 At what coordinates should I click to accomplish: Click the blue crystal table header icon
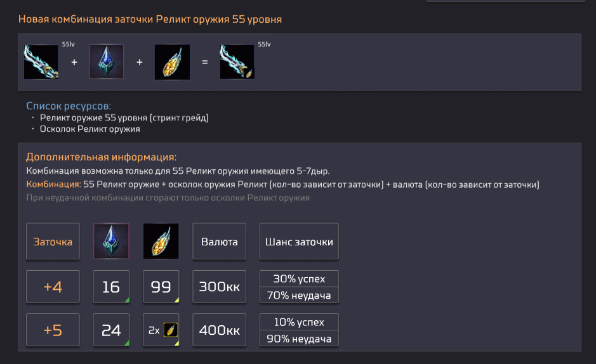coord(111,241)
